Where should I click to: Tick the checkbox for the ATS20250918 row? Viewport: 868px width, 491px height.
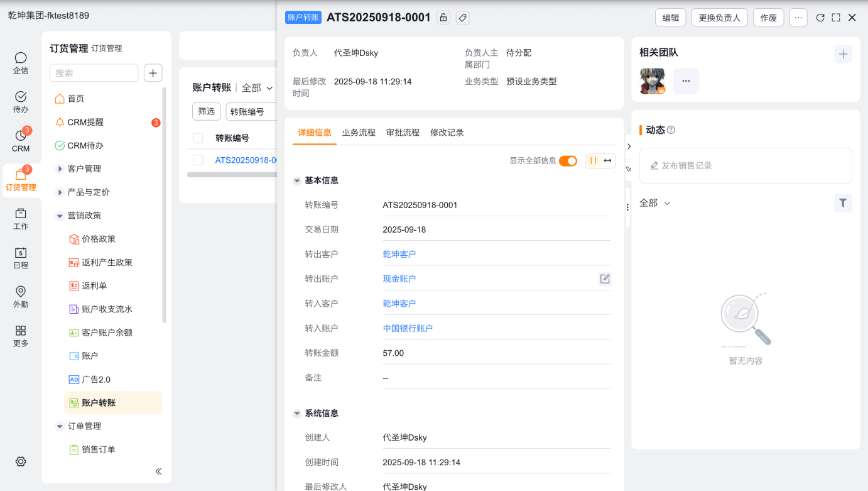click(x=198, y=160)
